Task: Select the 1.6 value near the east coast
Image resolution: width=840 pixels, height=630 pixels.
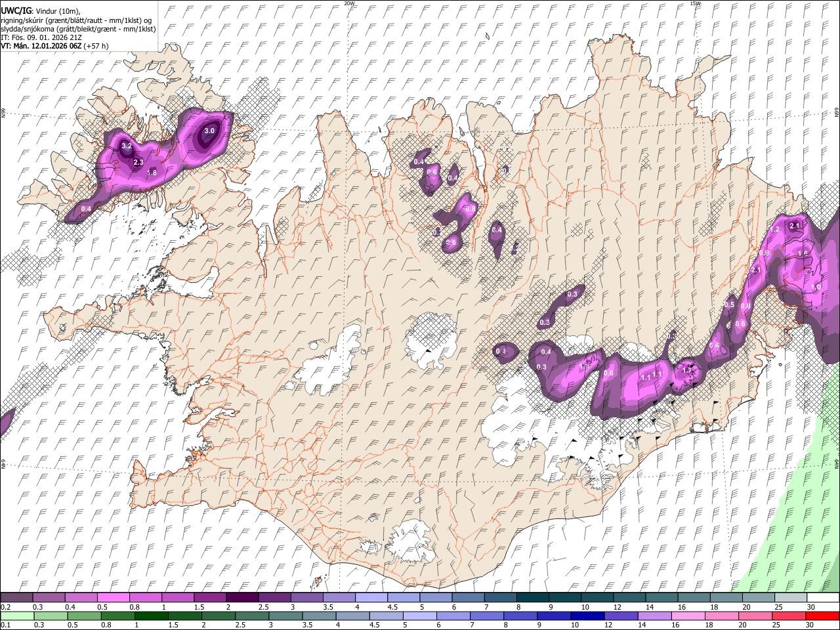Action: pyautogui.click(x=802, y=254)
